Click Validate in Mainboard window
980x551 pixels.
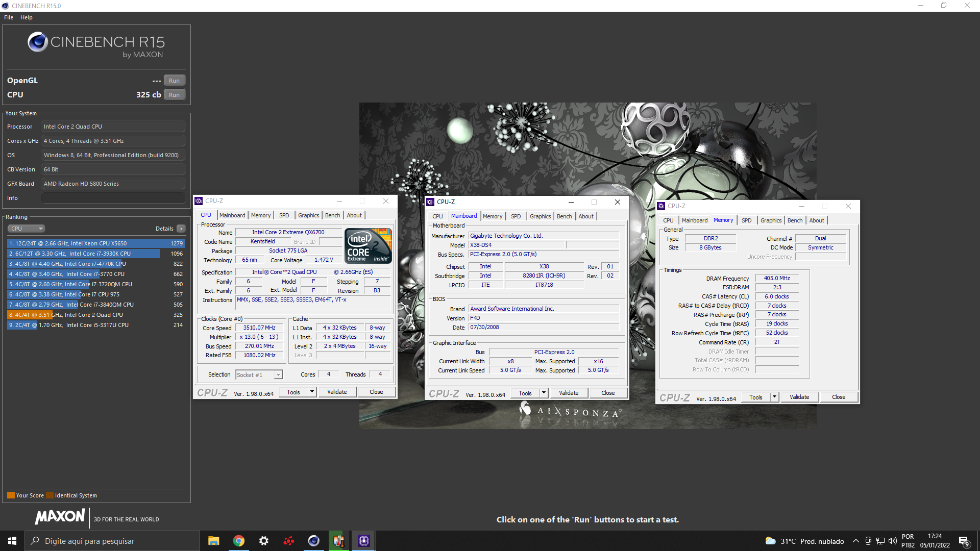(x=569, y=393)
